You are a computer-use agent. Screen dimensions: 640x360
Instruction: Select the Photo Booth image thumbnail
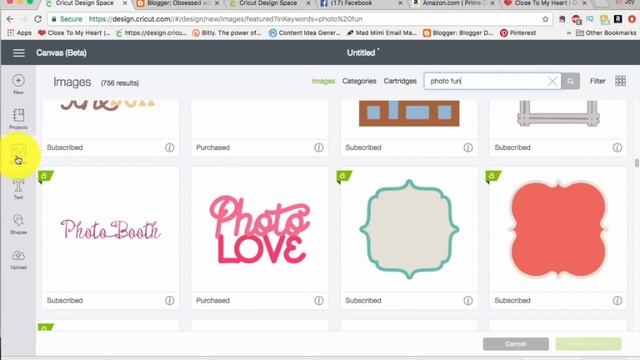coord(110,229)
